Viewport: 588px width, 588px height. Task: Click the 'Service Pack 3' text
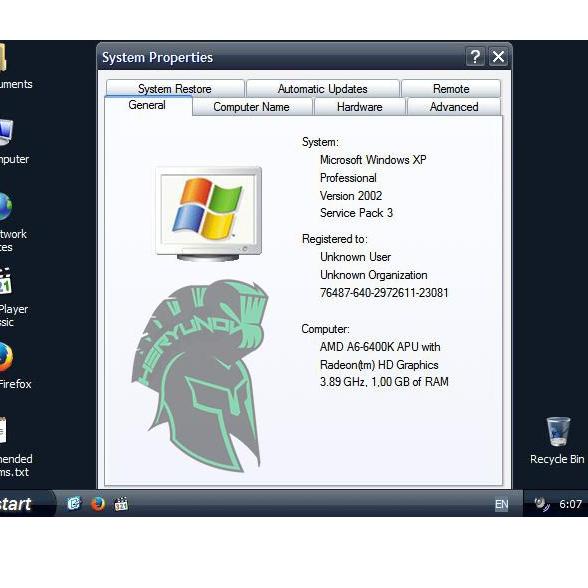[356, 213]
